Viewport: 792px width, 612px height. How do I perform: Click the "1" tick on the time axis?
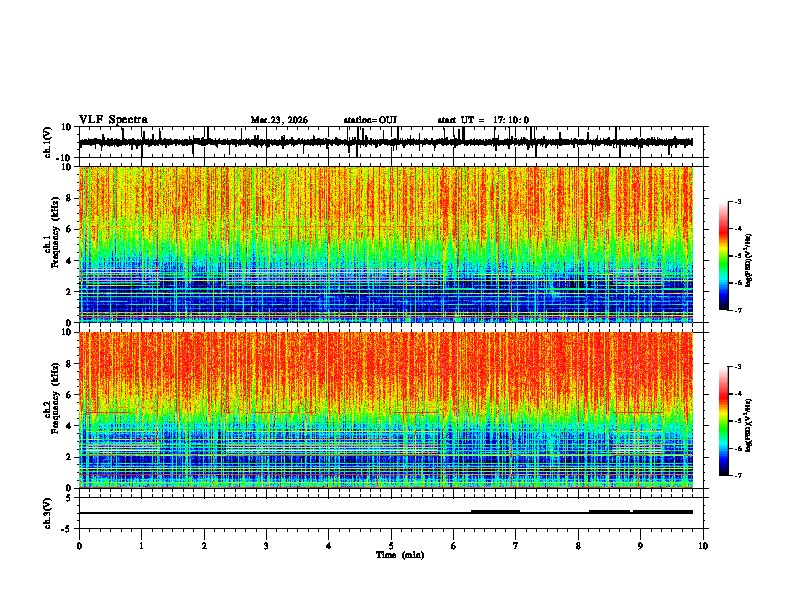coord(142,546)
